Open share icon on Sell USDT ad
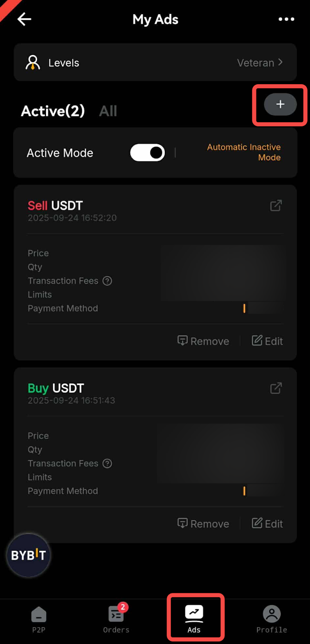 point(276,206)
